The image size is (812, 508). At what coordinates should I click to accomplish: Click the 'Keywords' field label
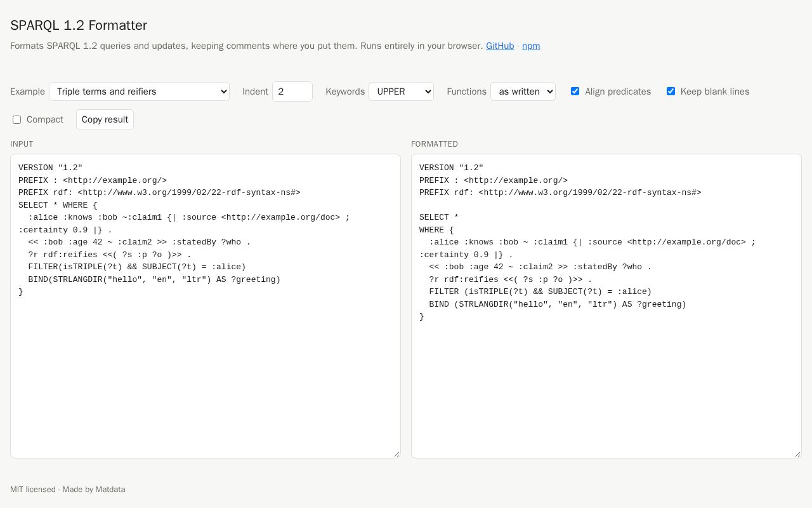pyautogui.click(x=345, y=91)
